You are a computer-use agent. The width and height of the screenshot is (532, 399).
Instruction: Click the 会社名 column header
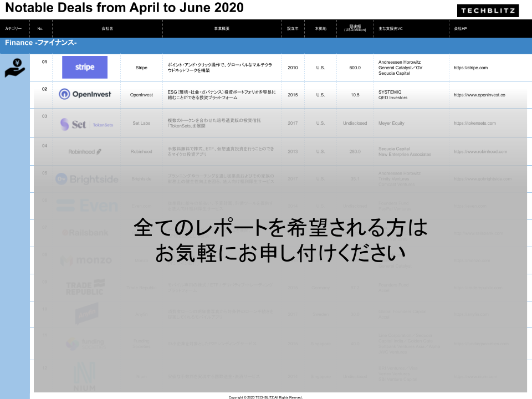(x=107, y=28)
